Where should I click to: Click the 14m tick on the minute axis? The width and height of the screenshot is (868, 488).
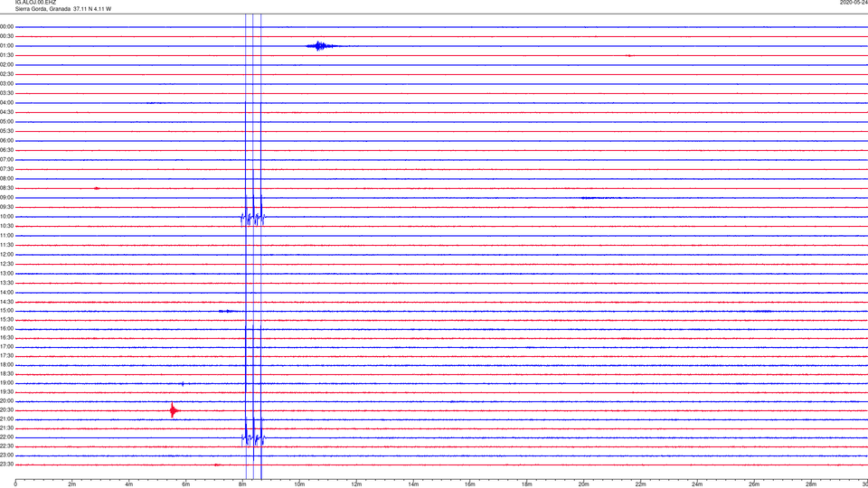(413, 484)
